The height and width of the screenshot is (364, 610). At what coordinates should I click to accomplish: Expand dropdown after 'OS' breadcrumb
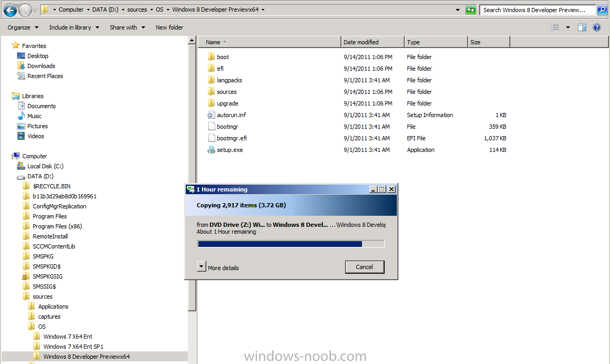point(168,9)
